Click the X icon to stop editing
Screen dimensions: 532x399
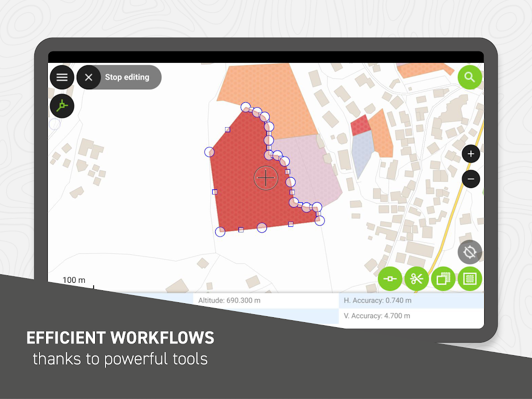pos(89,77)
